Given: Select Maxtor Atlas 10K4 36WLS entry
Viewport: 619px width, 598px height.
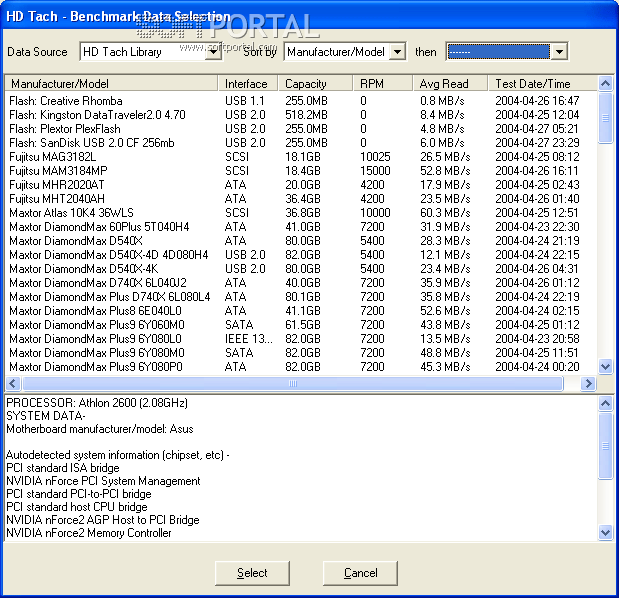Looking at the screenshot, I should (301, 213).
